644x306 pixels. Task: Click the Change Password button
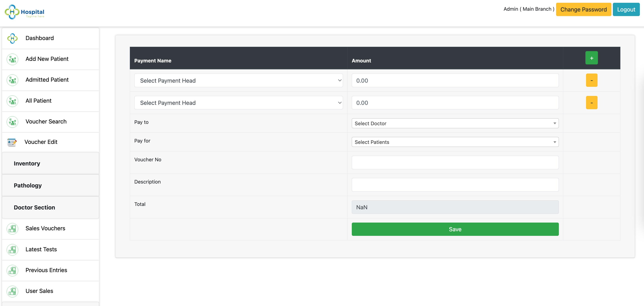[x=583, y=10]
